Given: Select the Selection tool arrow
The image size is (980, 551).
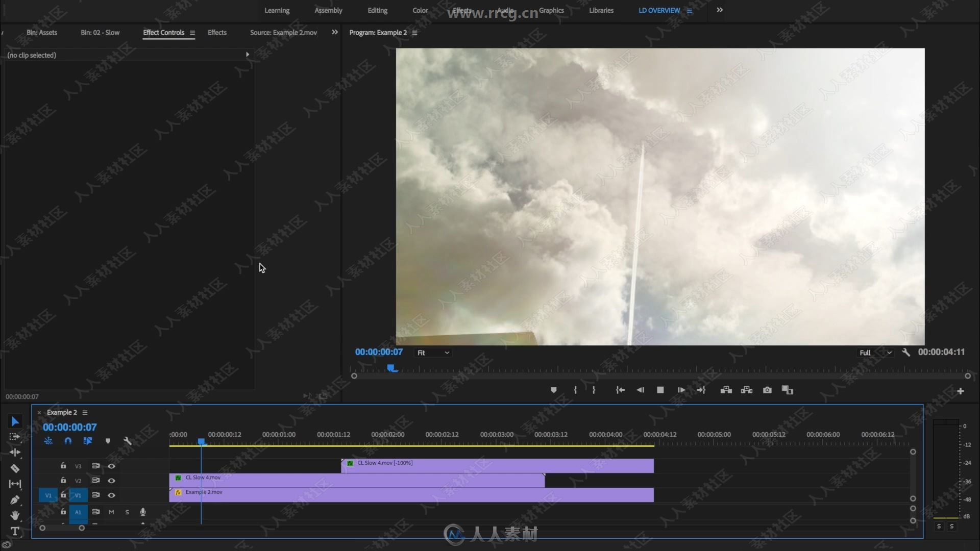Looking at the screenshot, I should (15, 421).
